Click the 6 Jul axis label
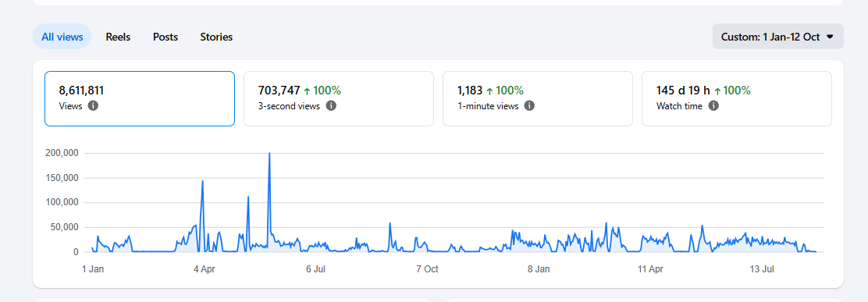Screen dimensions: 868x302 tap(315, 269)
